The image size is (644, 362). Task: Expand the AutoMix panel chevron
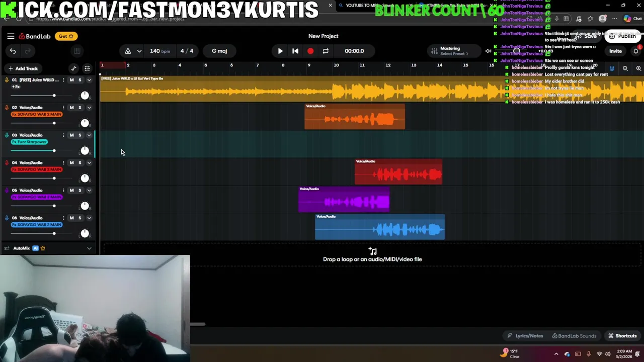click(89, 248)
